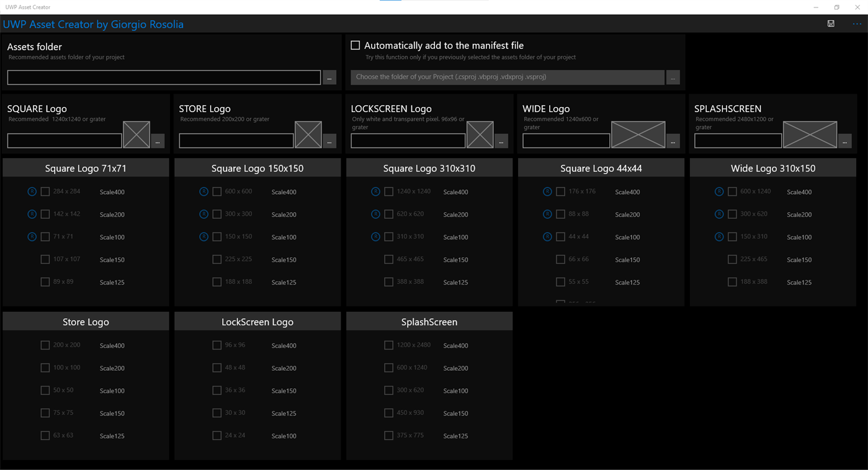Click the Square Logo 44x44 header
Screen dimensions: 868x470
[601, 168]
